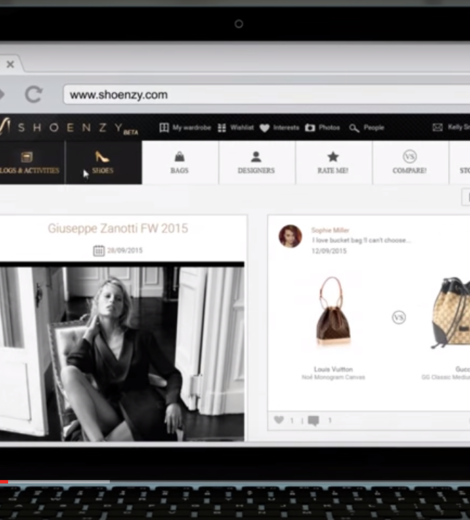Click the VS icon in Compare
Image resolution: width=470 pixels, height=520 pixels.
410,156
